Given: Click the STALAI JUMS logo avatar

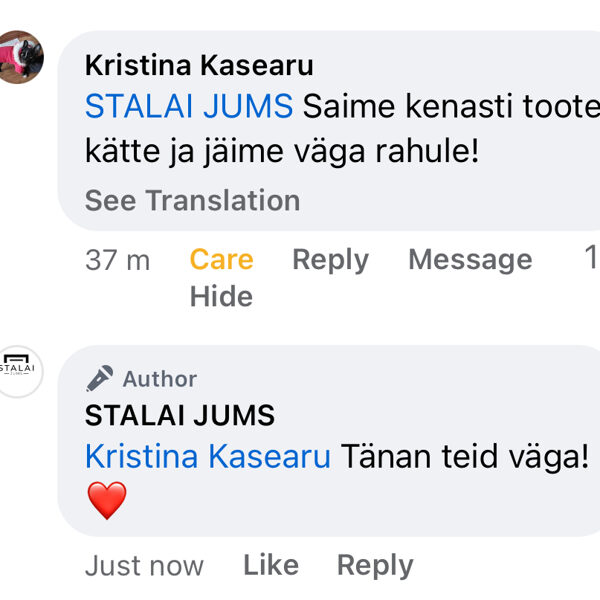Looking at the screenshot, I should click(19, 372).
